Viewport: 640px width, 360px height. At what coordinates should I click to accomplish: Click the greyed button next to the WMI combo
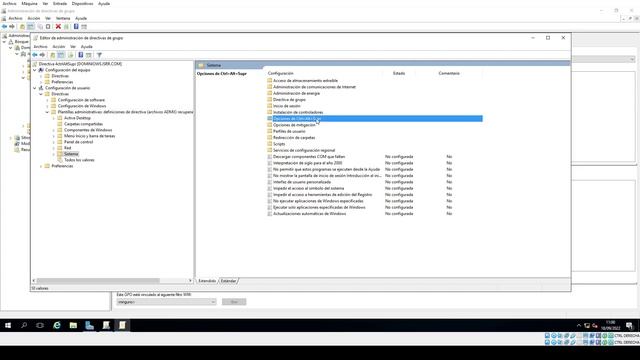click(x=234, y=302)
